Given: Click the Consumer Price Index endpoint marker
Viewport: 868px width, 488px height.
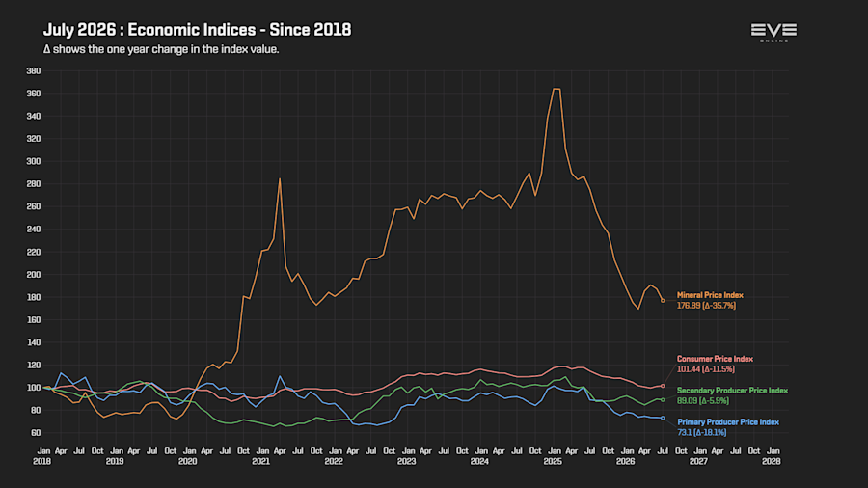Looking at the screenshot, I should [x=663, y=386].
